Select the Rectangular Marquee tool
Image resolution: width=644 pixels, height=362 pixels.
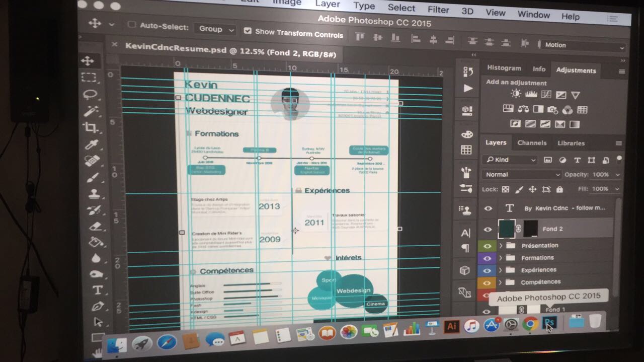[x=89, y=77]
